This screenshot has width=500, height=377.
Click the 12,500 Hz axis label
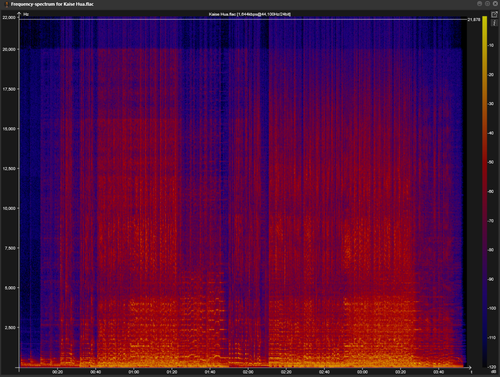pos(9,169)
